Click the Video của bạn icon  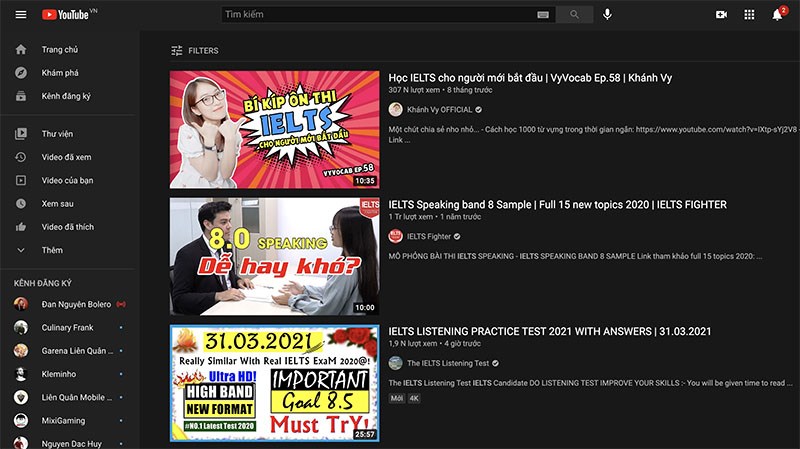tap(21, 180)
